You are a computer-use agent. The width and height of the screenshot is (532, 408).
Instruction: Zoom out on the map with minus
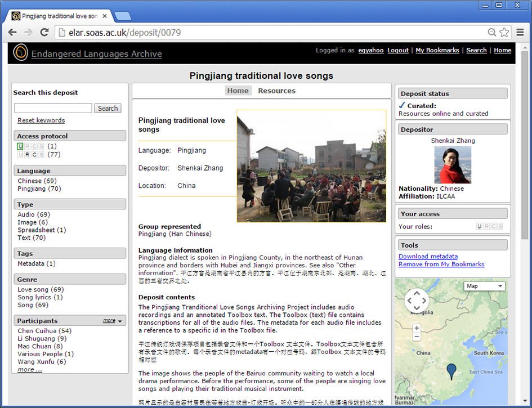click(417, 337)
